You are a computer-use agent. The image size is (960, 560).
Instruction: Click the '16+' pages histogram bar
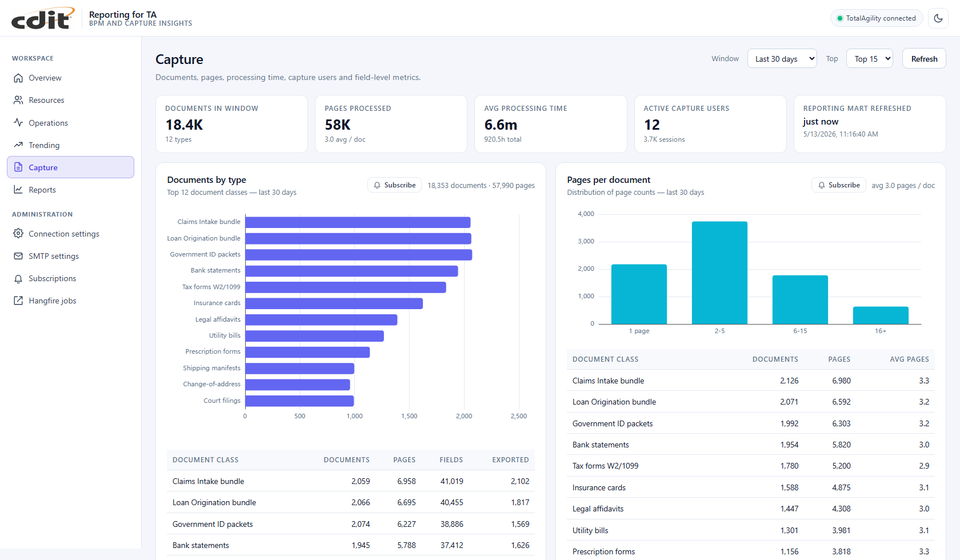881,315
